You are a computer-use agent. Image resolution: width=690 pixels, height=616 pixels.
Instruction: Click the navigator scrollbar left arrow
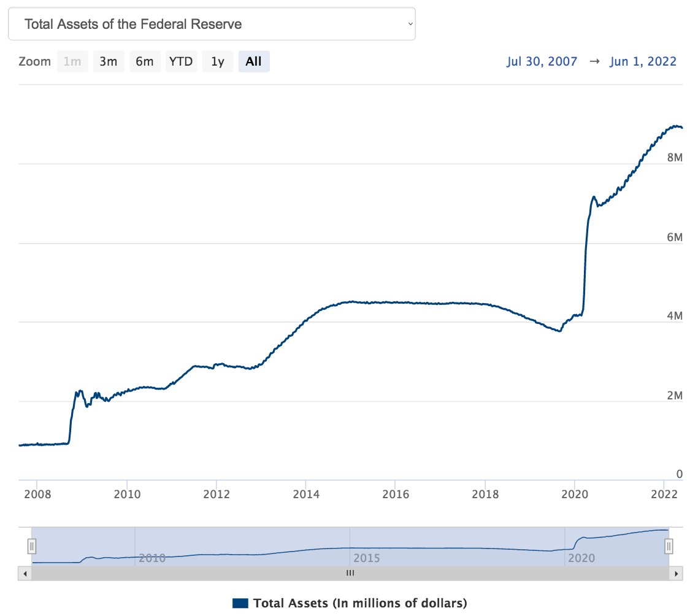[25, 573]
